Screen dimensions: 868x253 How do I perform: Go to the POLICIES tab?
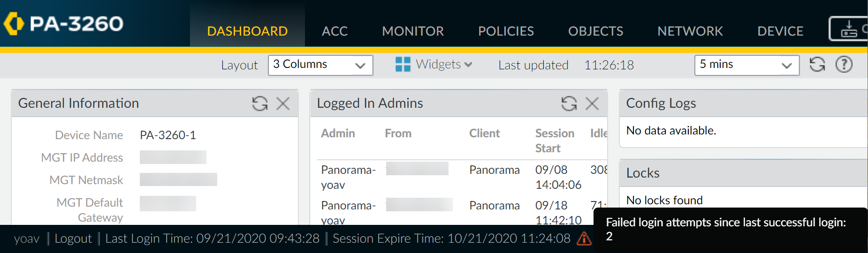506,31
